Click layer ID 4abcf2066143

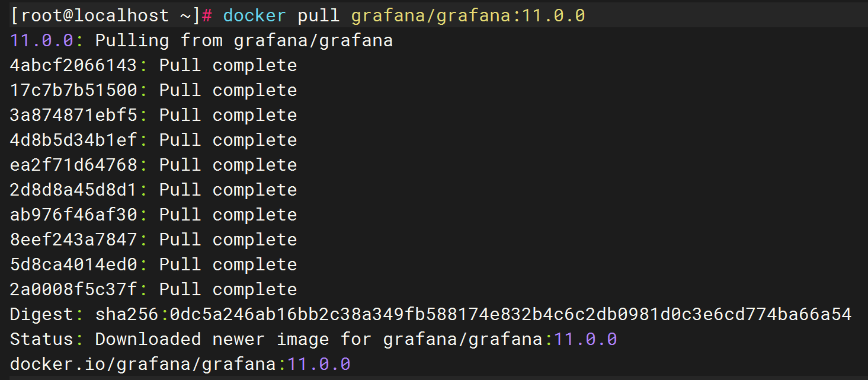point(73,65)
